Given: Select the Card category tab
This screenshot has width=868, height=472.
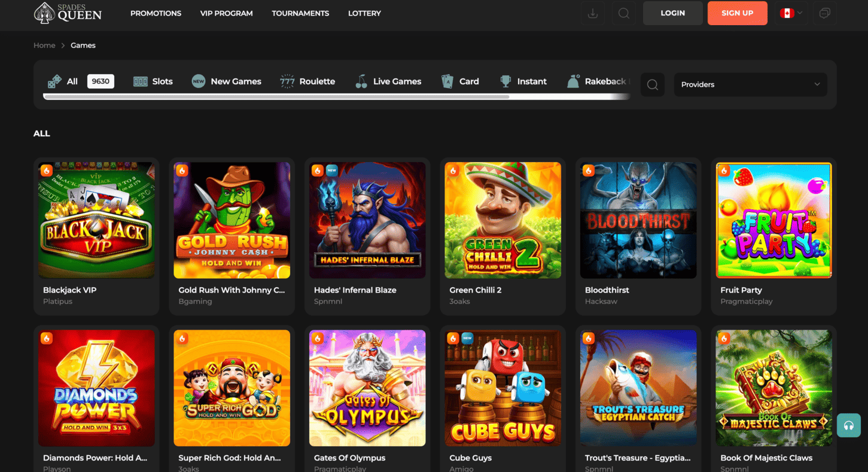Looking at the screenshot, I should (x=460, y=81).
